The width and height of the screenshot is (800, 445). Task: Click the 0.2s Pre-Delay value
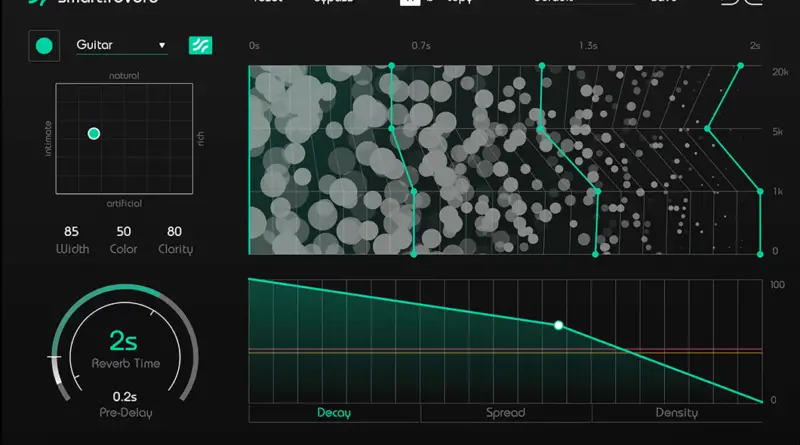pyautogui.click(x=124, y=397)
